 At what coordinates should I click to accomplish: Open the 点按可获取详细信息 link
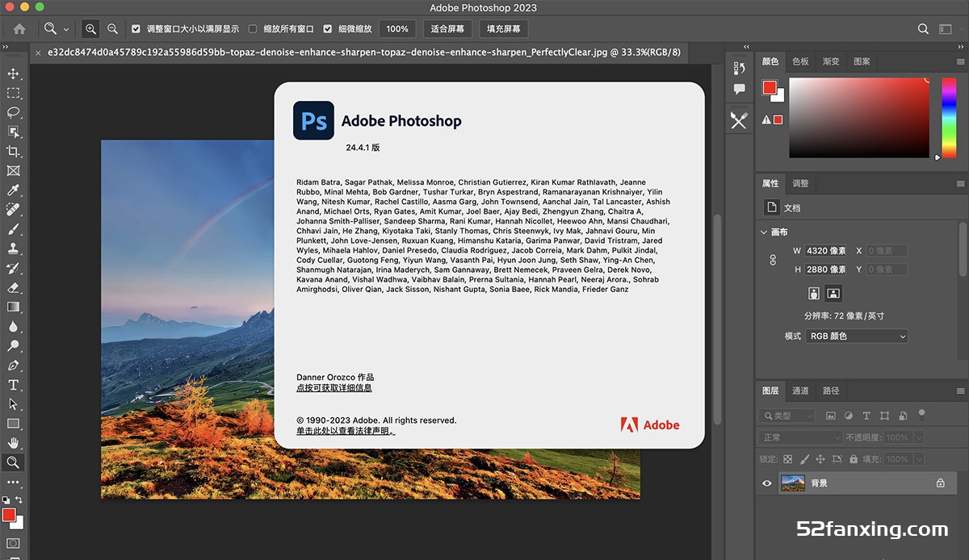pyautogui.click(x=334, y=388)
